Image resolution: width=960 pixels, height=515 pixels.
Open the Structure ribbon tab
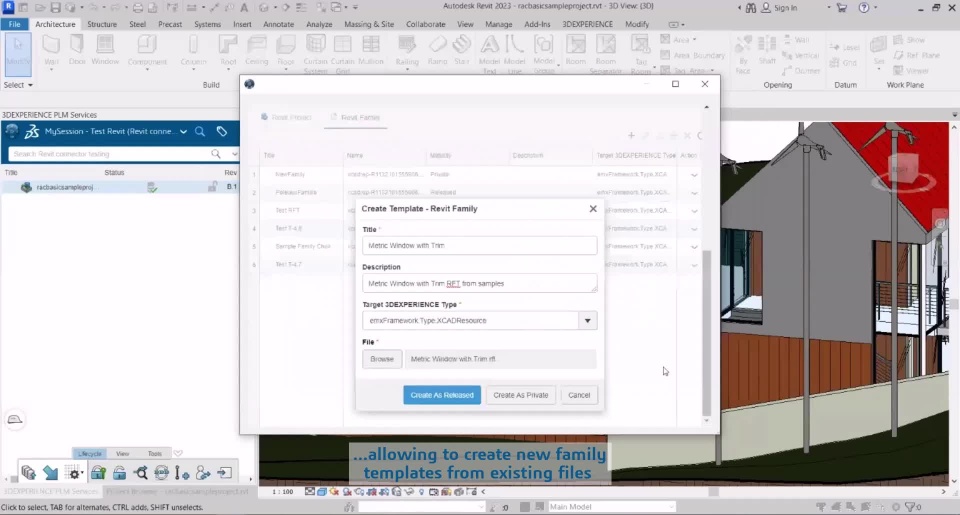(102, 24)
